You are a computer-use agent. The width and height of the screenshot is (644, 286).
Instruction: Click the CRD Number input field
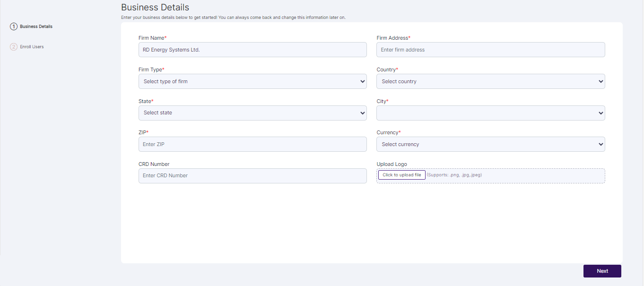pos(252,175)
